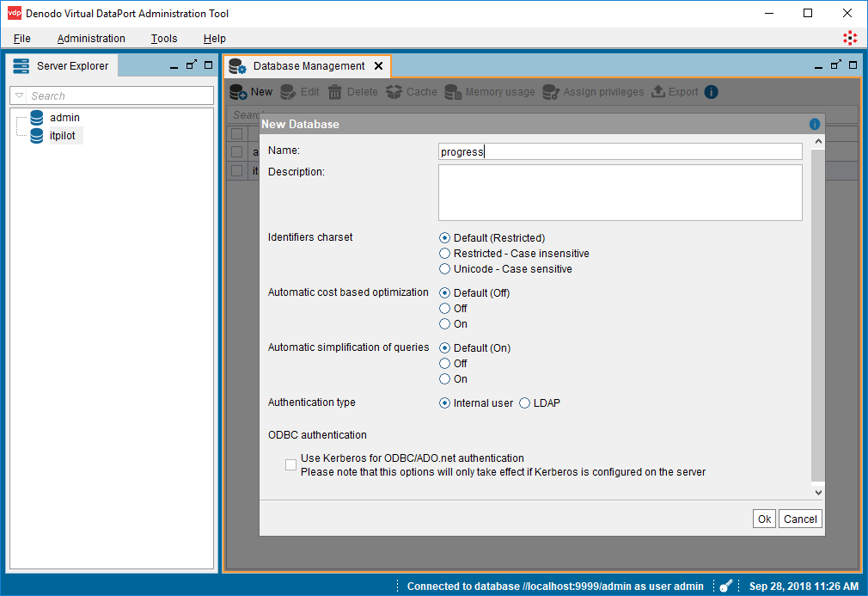This screenshot has height=596, width=868.
Task: Click inside the Description text area
Action: point(619,191)
